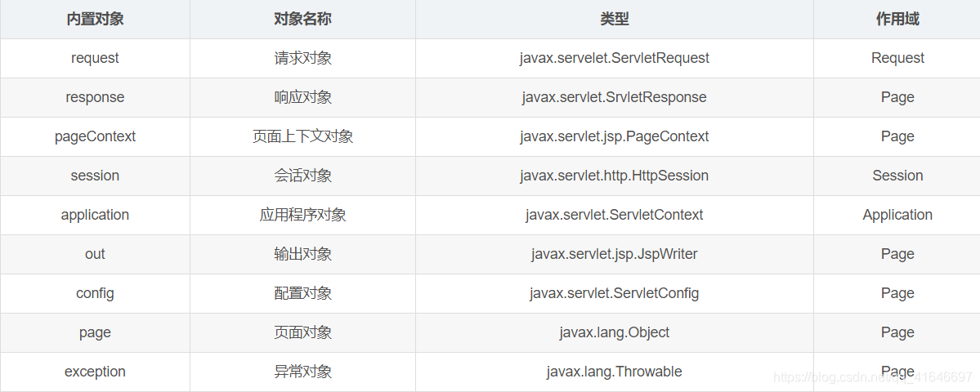Select the request cell
The width and height of the screenshot is (980, 392).
click(x=95, y=58)
